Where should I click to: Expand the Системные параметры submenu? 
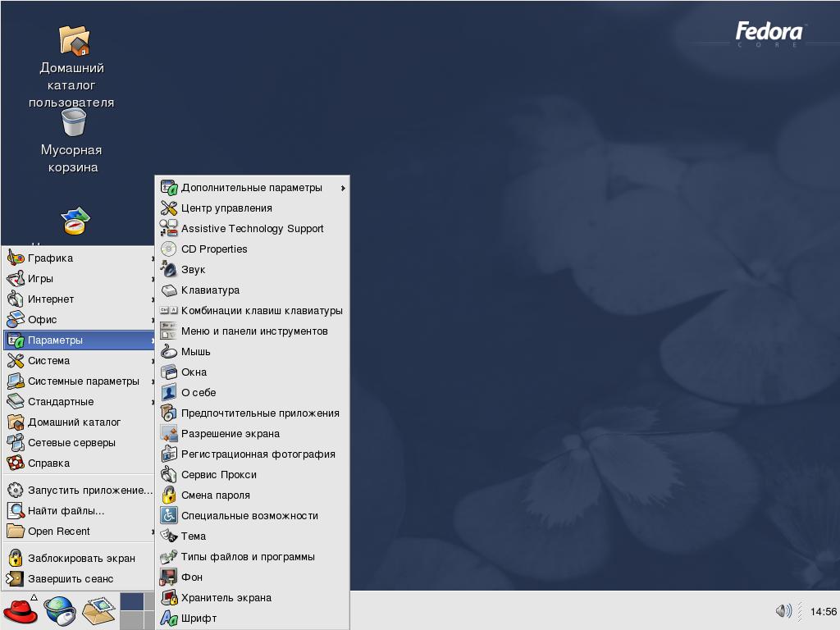click(79, 381)
